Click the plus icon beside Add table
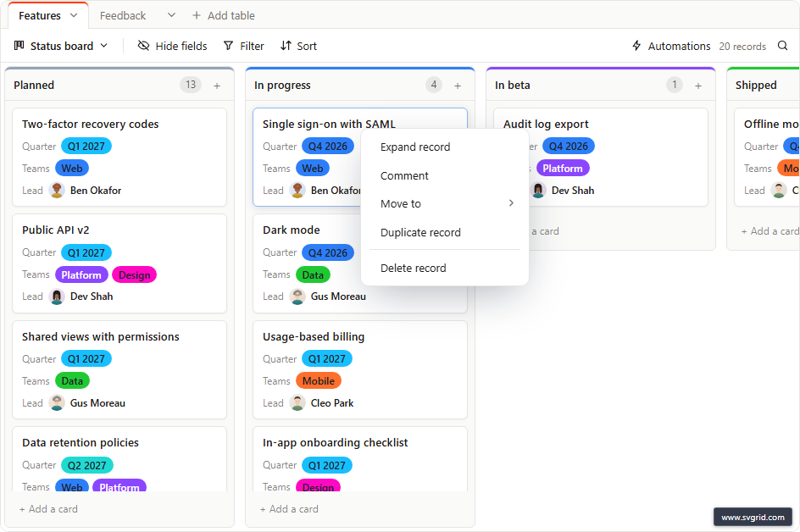Screen dimensions: 800x532 click(x=196, y=15)
